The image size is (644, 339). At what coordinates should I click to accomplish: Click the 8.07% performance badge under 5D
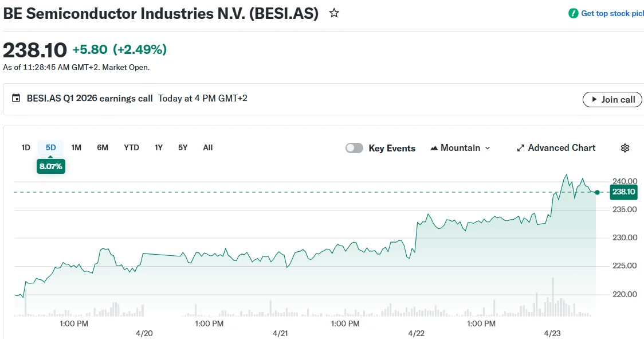click(x=50, y=166)
